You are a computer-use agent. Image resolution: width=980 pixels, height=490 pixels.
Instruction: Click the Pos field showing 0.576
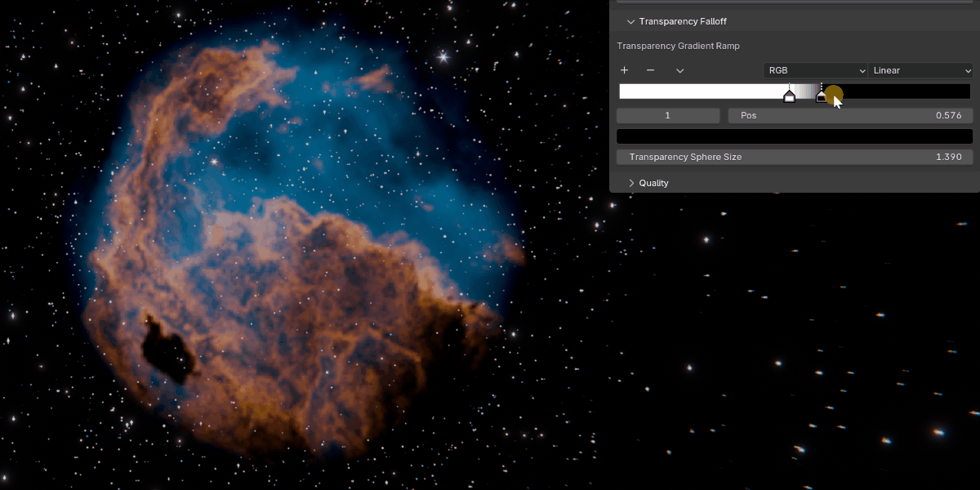[x=850, y=116]
